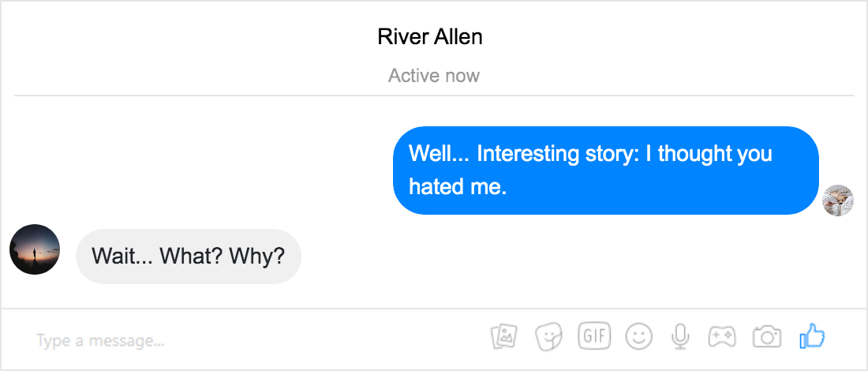Click the "thought you" text in the sent message
The width and height of the screenshot is (868, 371).
[715, 153]
